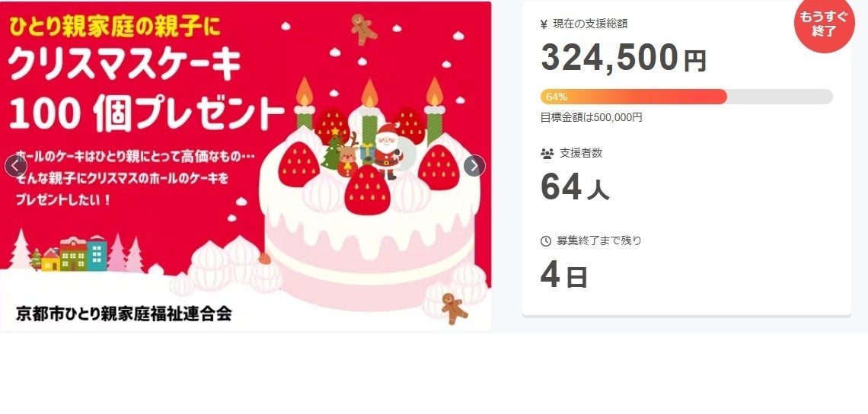The image size is (868, 414).
Task: Click the 現在の支援総額 label
Action: tap(590, 24)
